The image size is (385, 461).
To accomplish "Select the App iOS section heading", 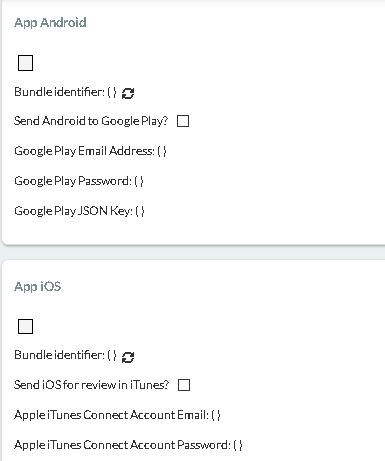I will [x=38, y=287].
